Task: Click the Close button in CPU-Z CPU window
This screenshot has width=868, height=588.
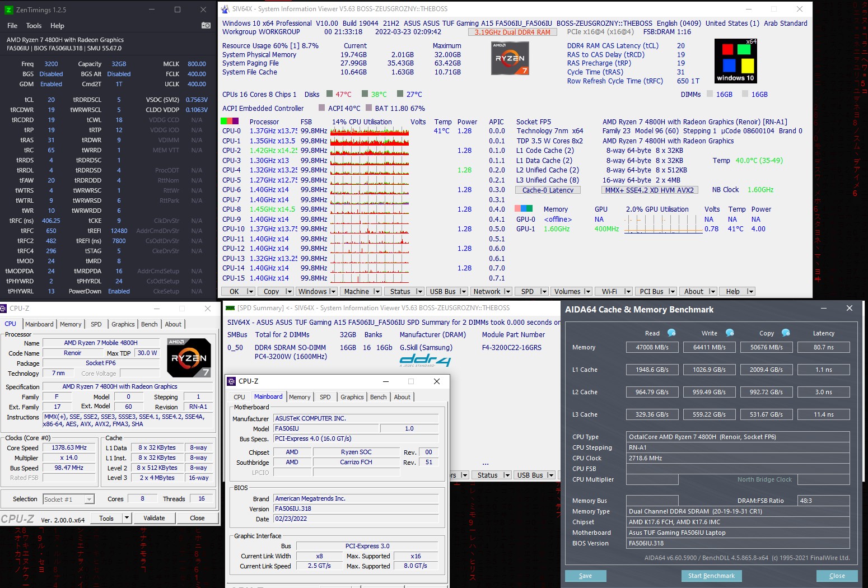Action: 197,518
